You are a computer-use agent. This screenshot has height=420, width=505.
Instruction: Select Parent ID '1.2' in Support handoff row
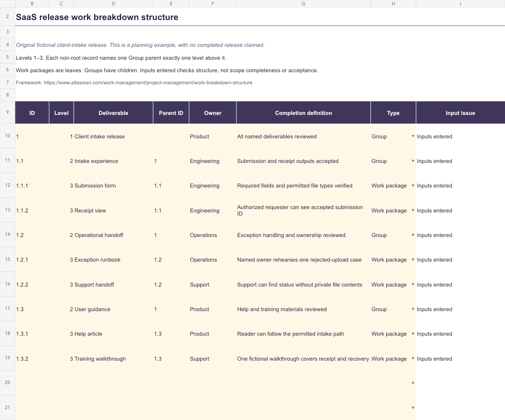click(x=171, y=285)
